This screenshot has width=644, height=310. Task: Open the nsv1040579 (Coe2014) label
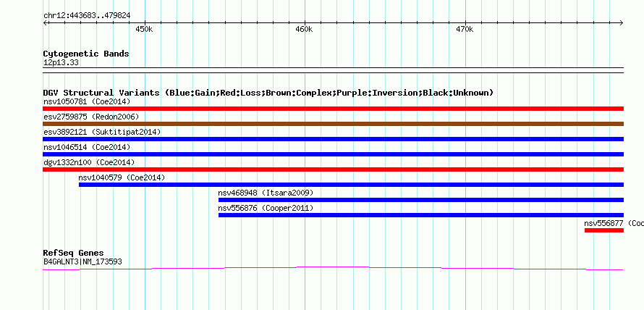pyautogui.click(x=122, y=177)
